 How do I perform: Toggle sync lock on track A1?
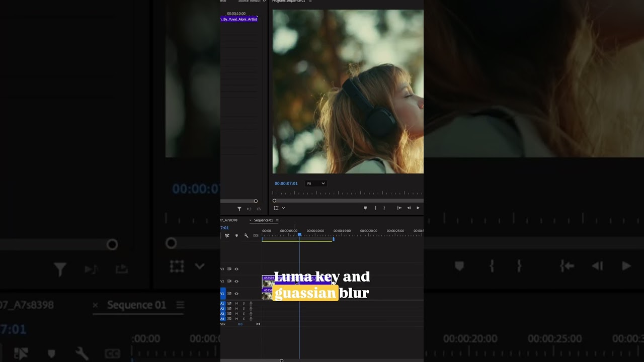[229, 303]
